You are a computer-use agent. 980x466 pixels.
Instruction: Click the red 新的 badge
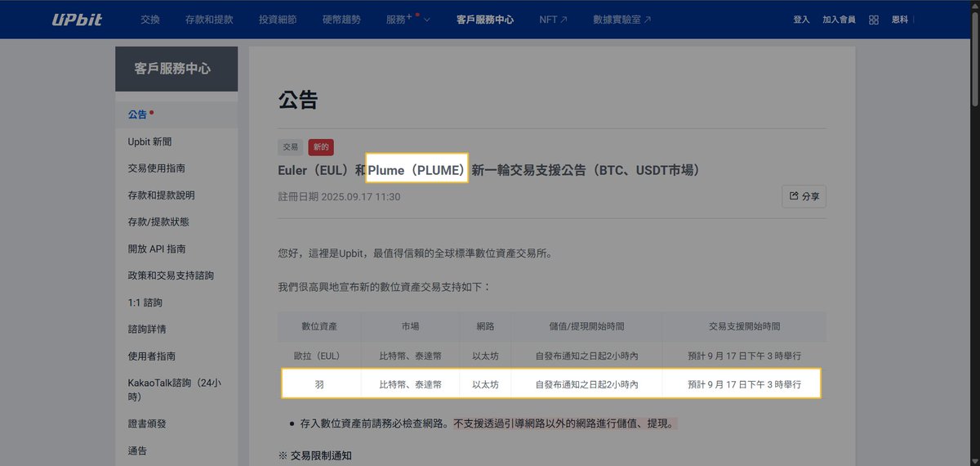point(321,147)
